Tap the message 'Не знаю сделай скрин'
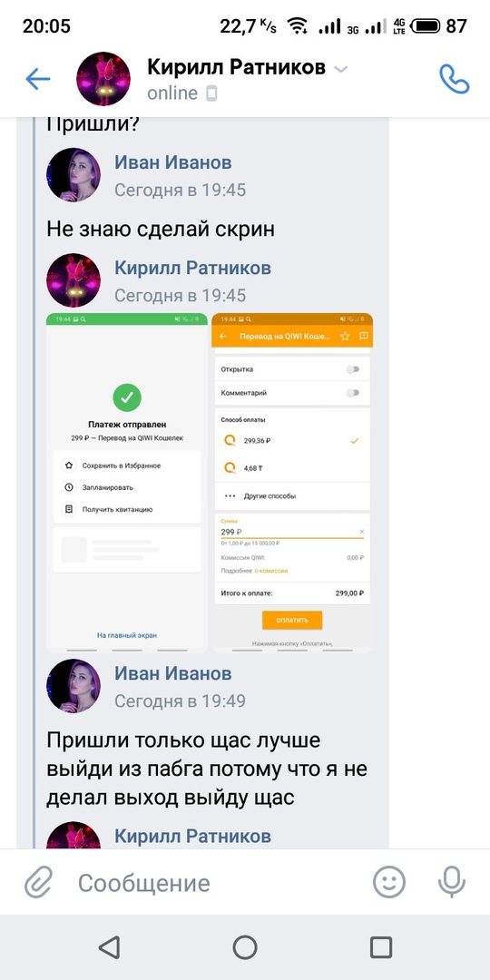Viewport: 490px width, 980px height. coord(161,230)
